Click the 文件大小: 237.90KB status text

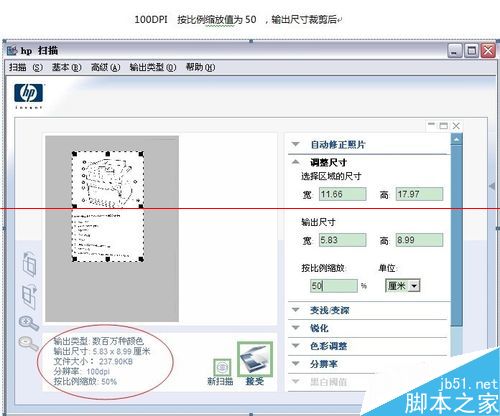pyautogui.click(x=93, y=361)
